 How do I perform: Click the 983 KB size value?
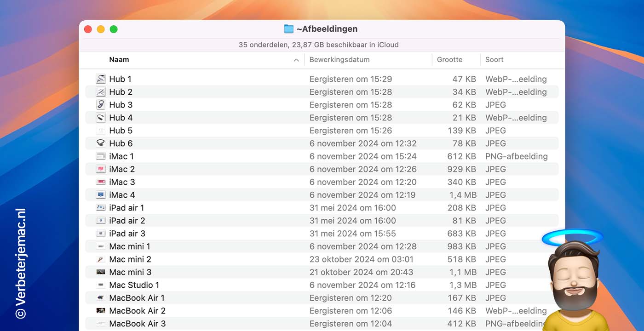462,246
